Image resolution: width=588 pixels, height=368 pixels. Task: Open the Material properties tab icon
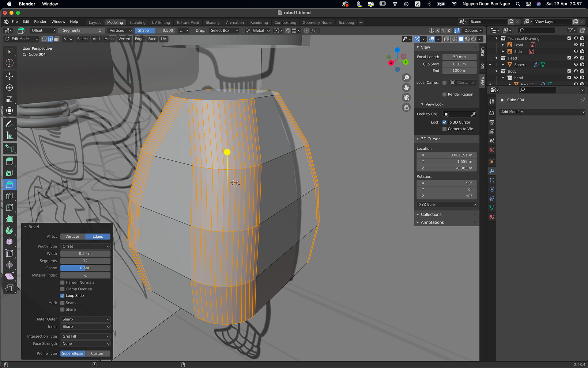(492, 217)
